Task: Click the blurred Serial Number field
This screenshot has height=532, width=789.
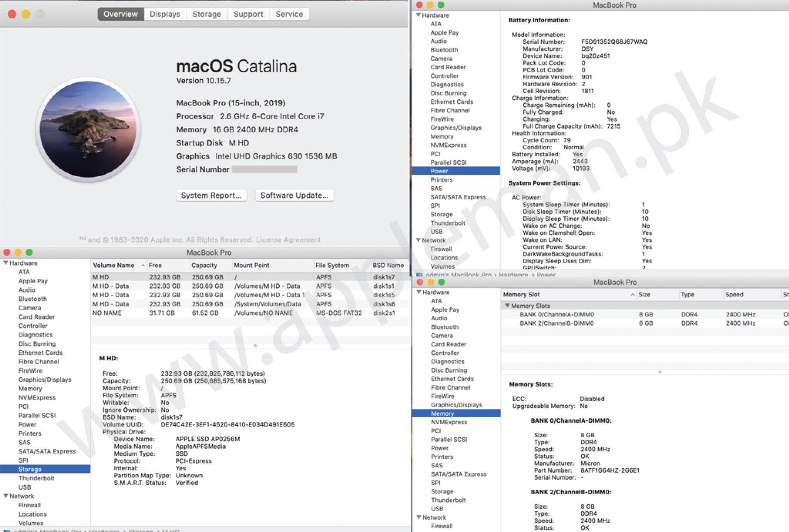Action: [265, 169]
